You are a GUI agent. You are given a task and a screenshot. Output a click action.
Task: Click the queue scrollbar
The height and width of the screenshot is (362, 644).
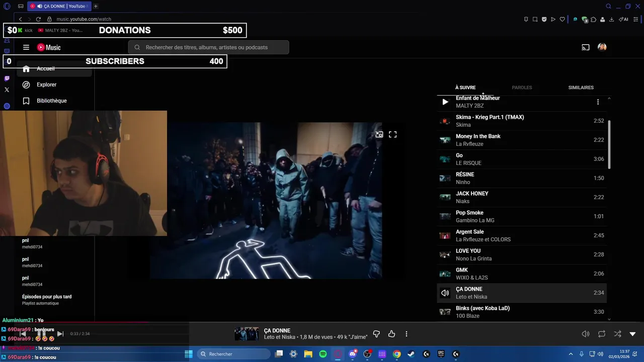pyautogui.click(x=609, y=144)
